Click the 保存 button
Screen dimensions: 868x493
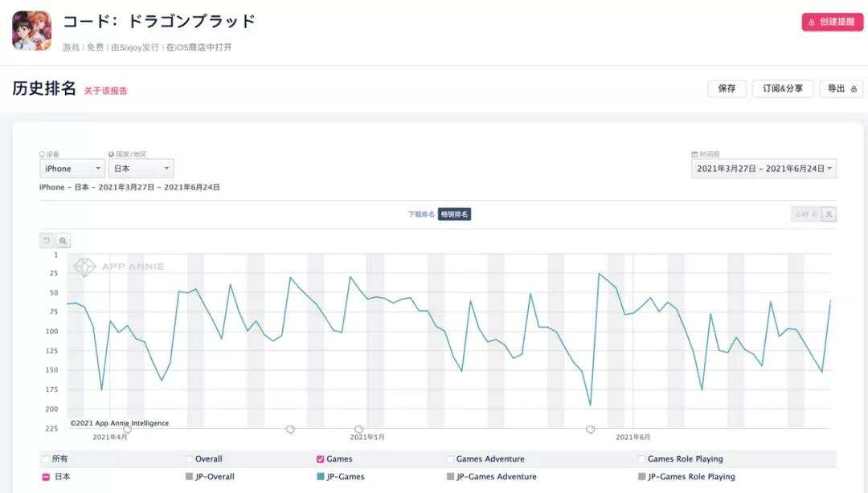[727, 88]
